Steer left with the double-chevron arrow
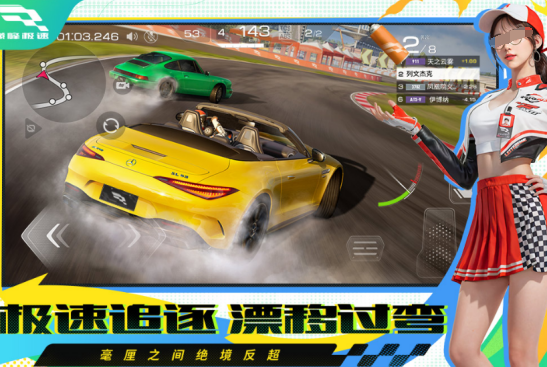 pos(58,236)
